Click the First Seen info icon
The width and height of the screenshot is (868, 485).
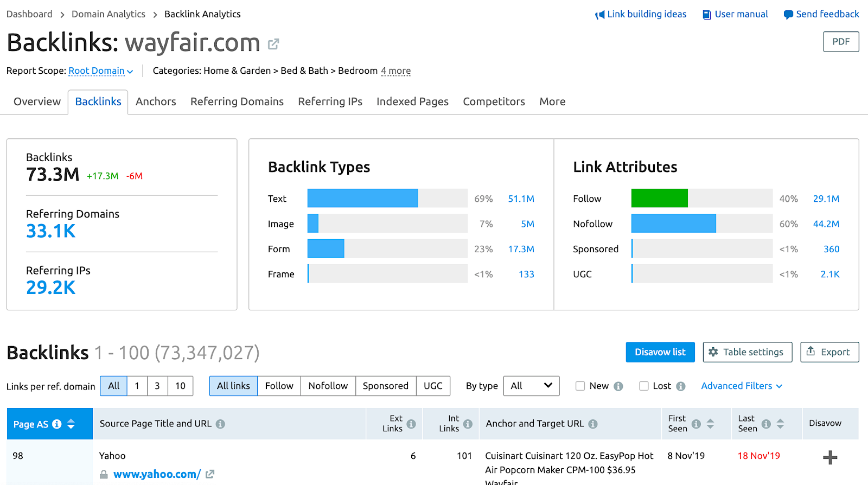point(696,424)
